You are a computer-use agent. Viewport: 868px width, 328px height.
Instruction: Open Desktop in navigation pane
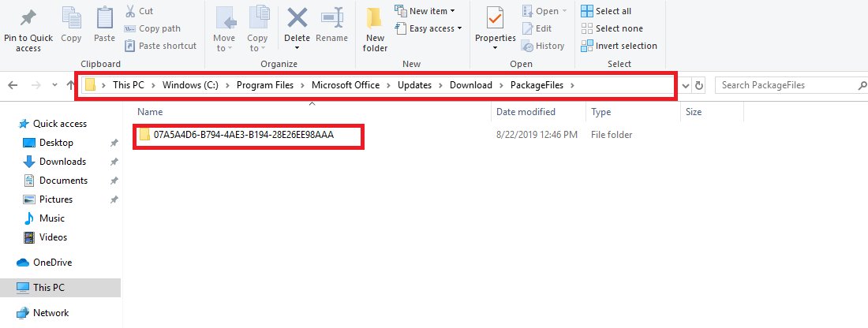[x=48, y=143]
